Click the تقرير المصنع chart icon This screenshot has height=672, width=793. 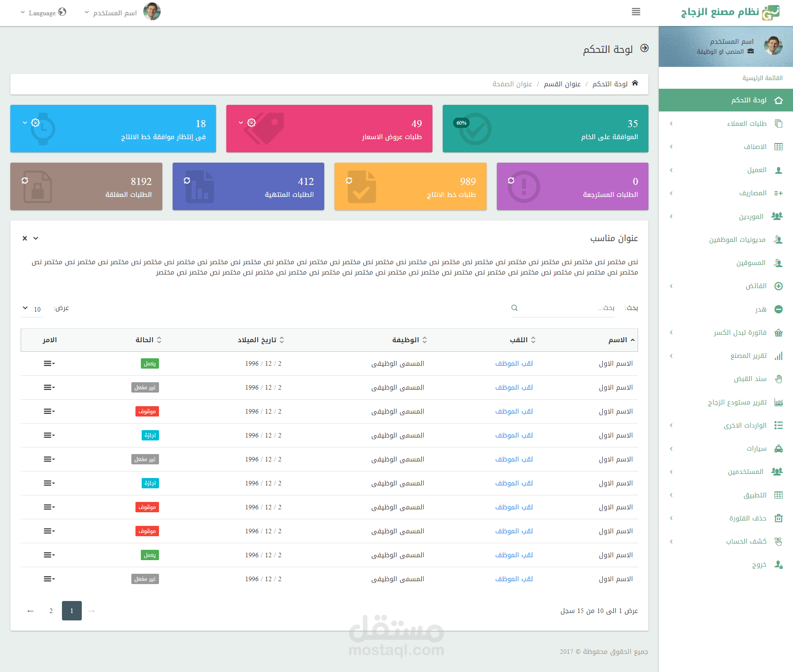[x=779, y=355]
